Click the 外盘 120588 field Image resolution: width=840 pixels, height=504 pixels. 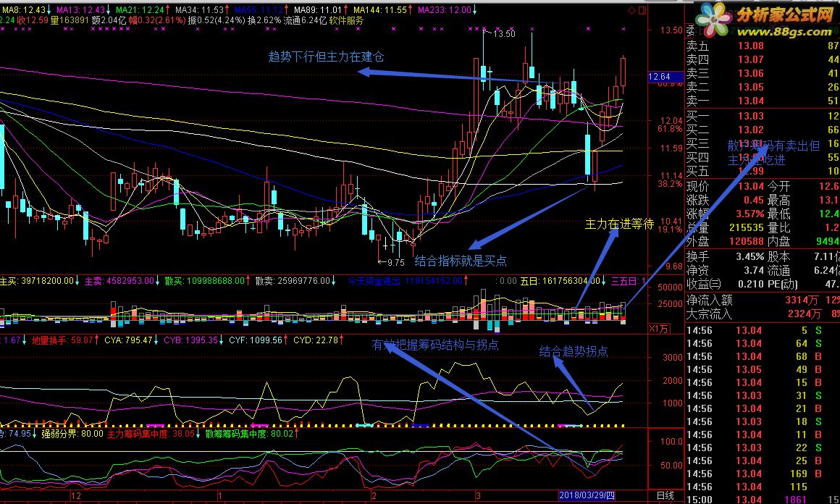726,241
